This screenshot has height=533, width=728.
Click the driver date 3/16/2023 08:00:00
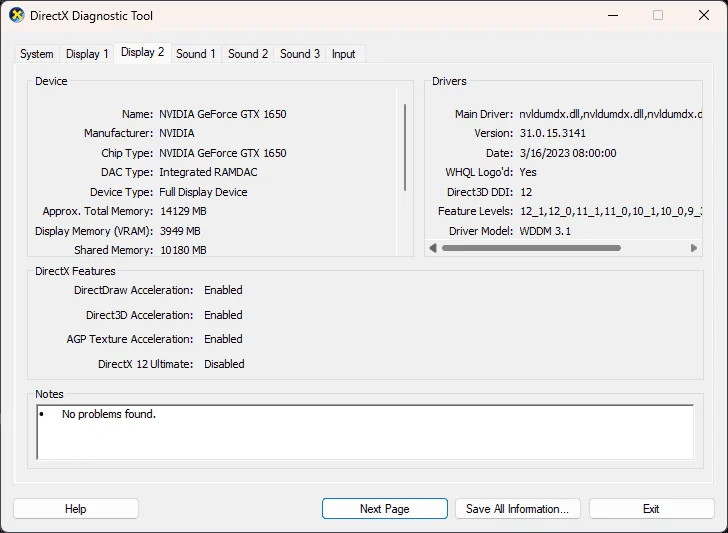568,153
